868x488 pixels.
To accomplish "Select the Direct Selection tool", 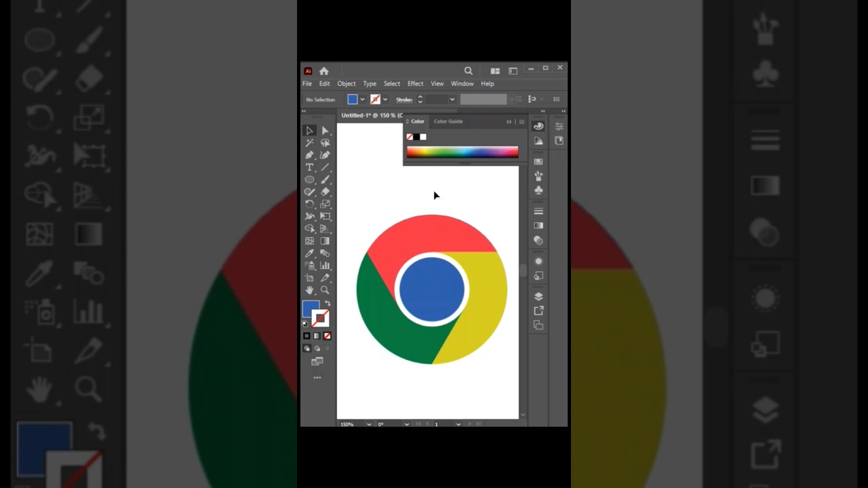I will pos(325,131).
